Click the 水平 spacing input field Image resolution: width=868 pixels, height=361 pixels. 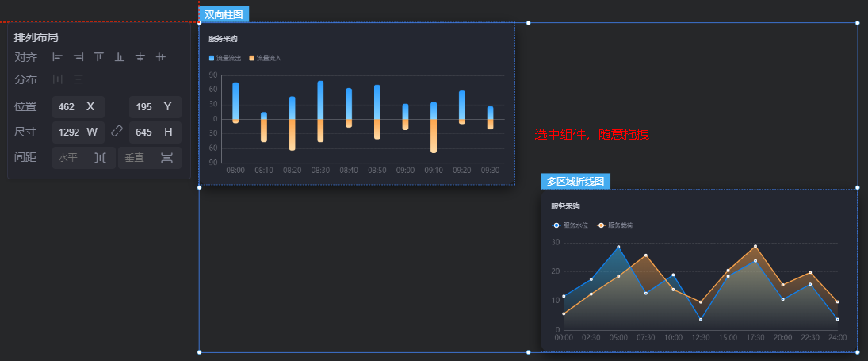[83, 158]
